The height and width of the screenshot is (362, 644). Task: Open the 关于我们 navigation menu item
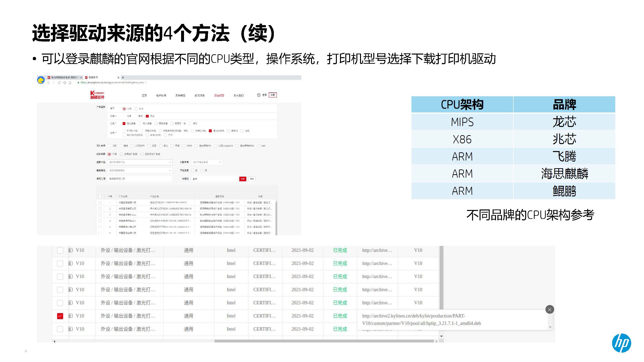tap(238, 95)
